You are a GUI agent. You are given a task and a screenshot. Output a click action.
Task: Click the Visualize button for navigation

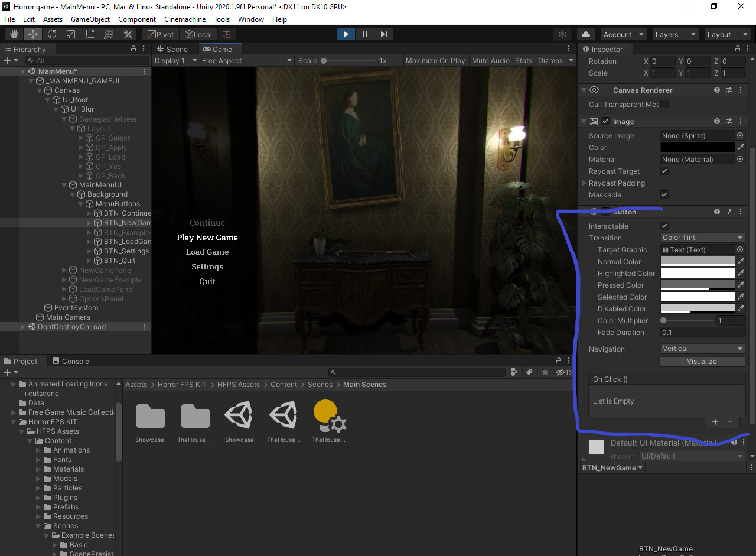coord(702,361)
